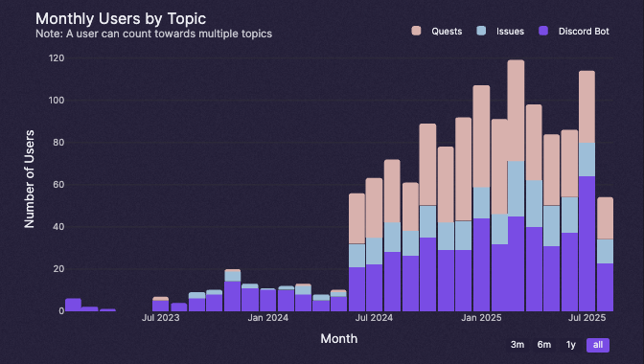Click the Jul 2025 axis label

tap(586, 318)
